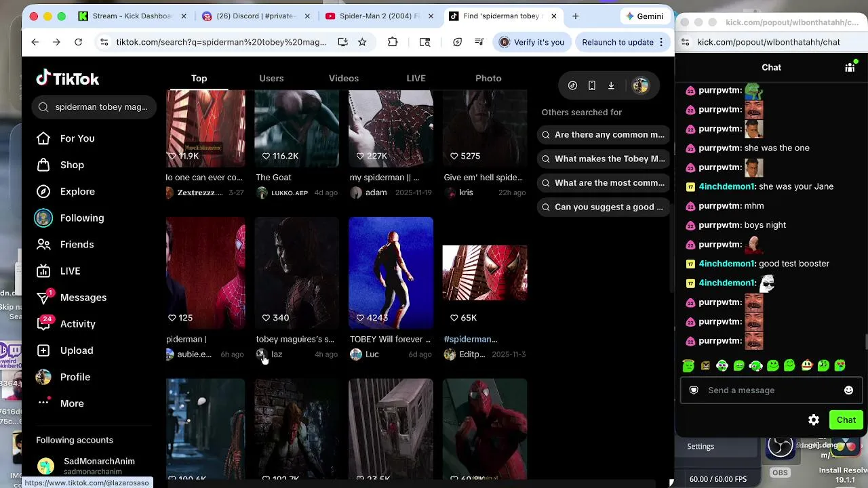This screenshot has height=488, width=868.
Task: Go back in the browser
Action: [x=35, y=42]
